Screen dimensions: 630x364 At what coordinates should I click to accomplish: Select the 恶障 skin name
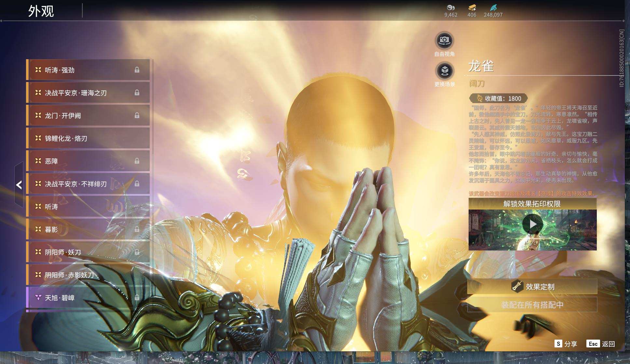[51, 161]
